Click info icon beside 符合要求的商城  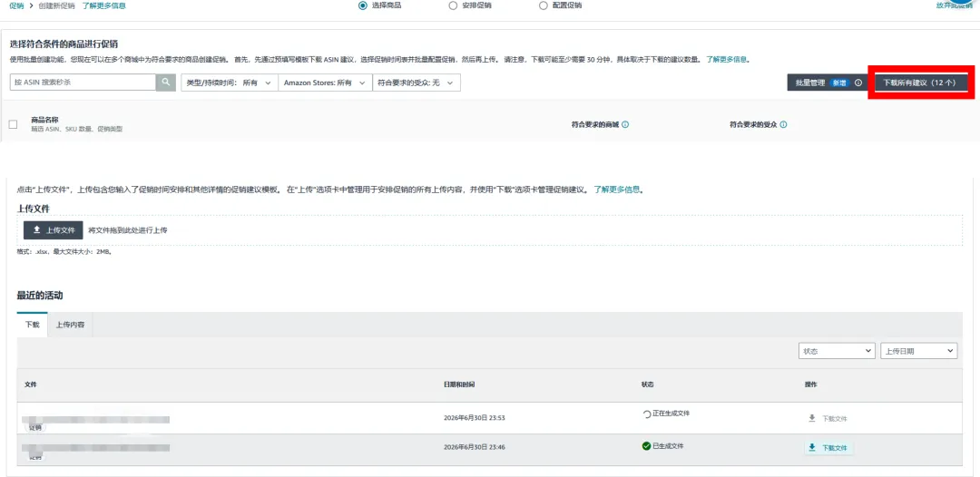(x=625, y=124)
